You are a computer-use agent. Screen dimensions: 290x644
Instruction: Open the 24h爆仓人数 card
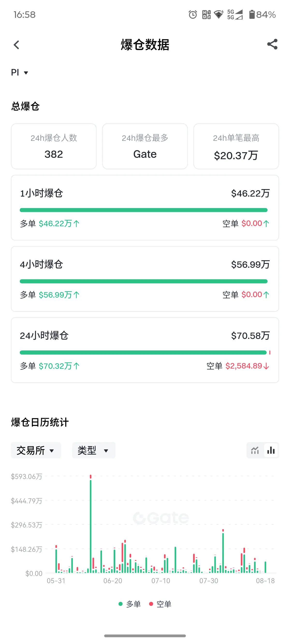point(54,146)
